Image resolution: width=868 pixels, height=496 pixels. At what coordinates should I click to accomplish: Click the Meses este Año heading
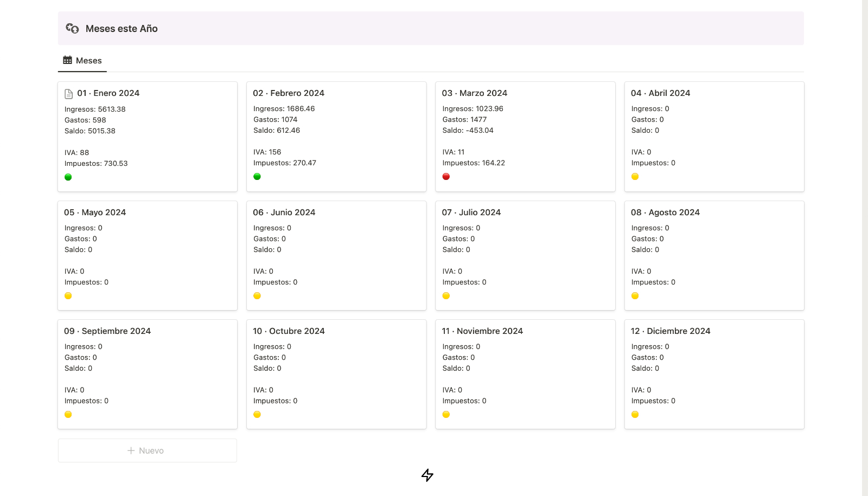point(122,29)
